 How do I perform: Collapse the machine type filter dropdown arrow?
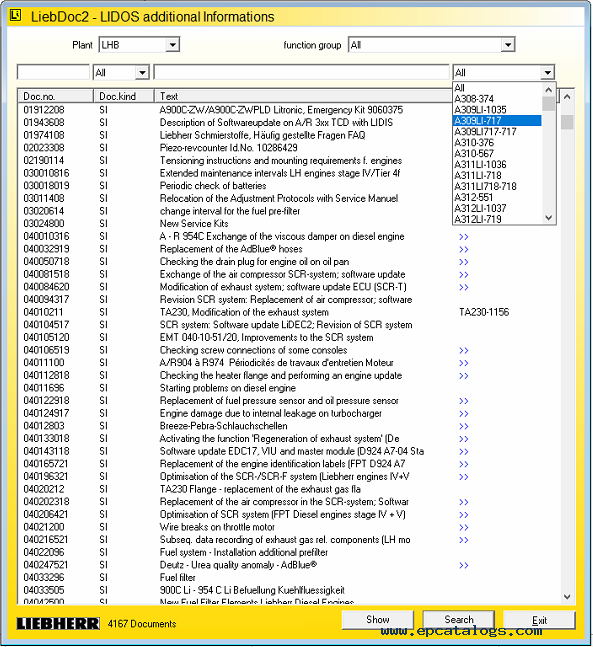pyautogui.click(x=547, y=73)
